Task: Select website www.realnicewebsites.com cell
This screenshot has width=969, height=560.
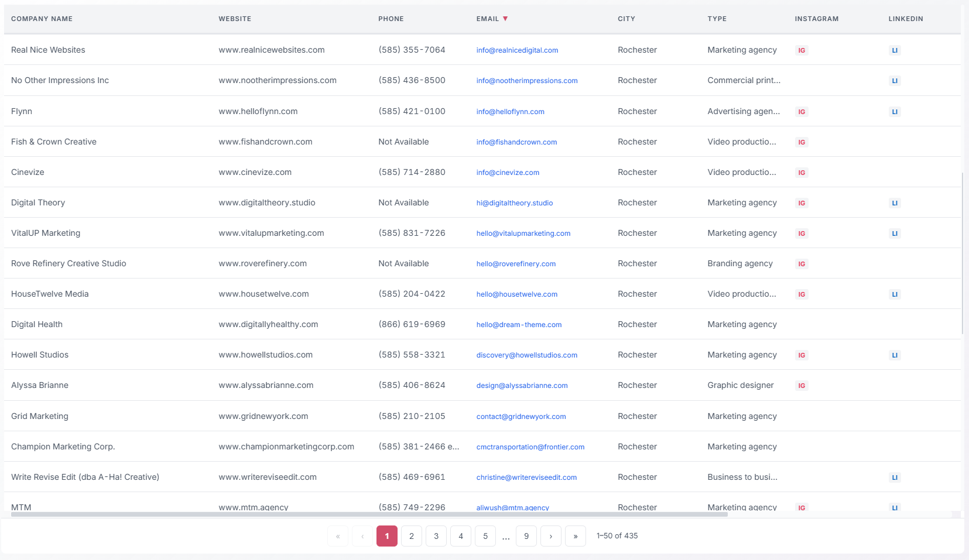Action: point(272,50)
